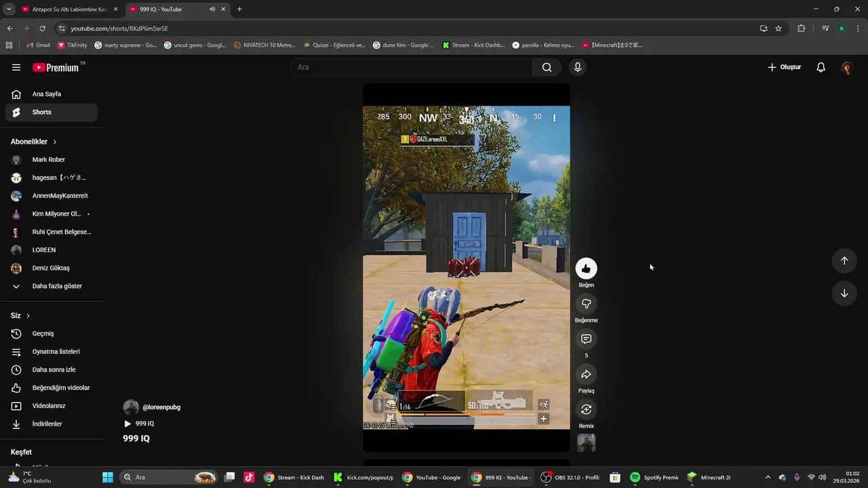Screen dimensions: 868x488
Task: Play or pause the short video
Action: click(466, 268)
